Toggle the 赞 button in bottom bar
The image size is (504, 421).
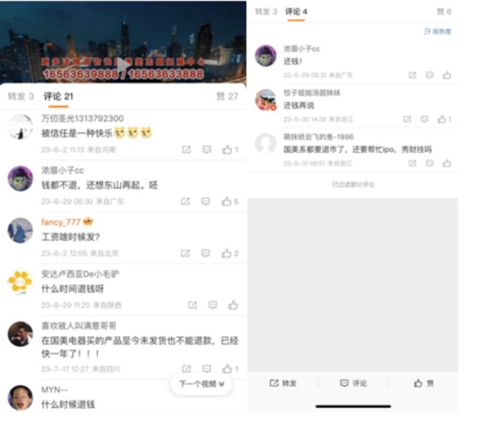tap(424, 383)
